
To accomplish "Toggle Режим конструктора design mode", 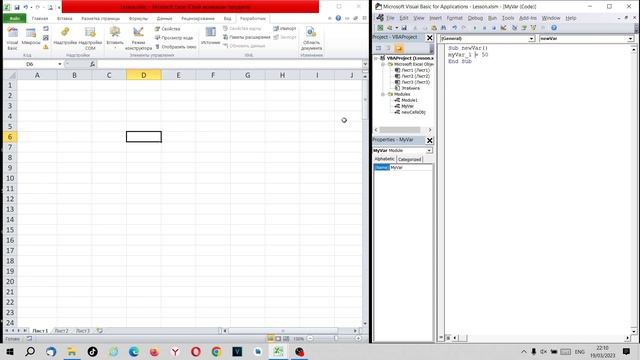I will point(138,39).
